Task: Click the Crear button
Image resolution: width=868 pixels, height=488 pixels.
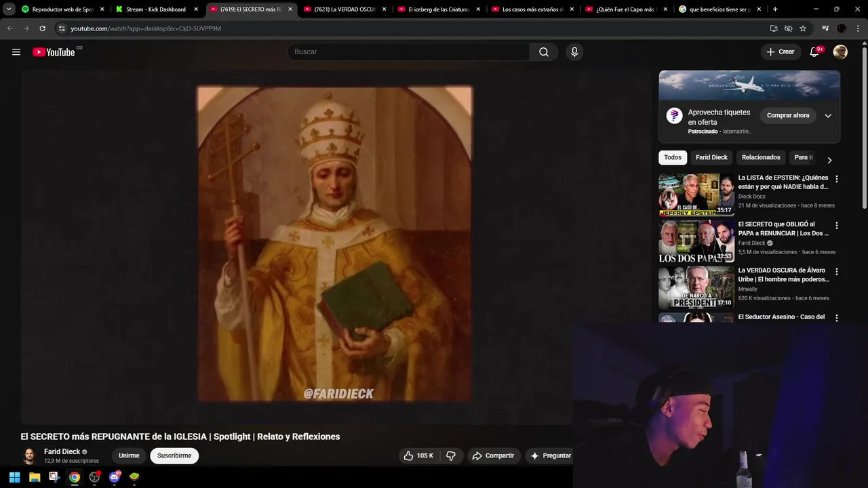Action: (x=780, y=52)
